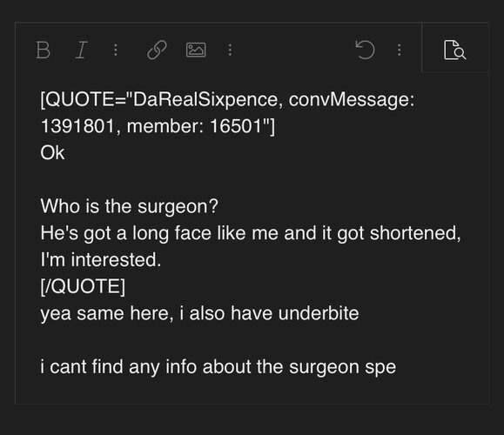The width and height of the screenshot is (504, 435).
Task: Place cursor in 'Who is the surgeon?' line
Action: 129,206
